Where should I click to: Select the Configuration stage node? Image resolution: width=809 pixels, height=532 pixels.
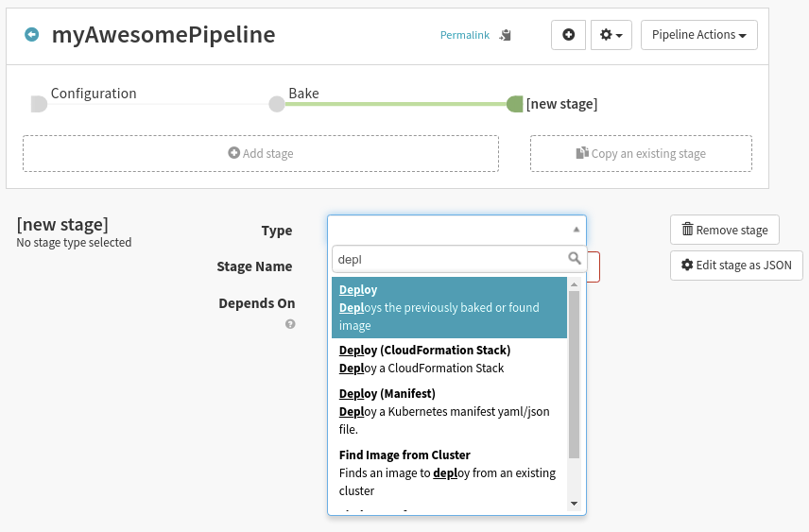39,104
